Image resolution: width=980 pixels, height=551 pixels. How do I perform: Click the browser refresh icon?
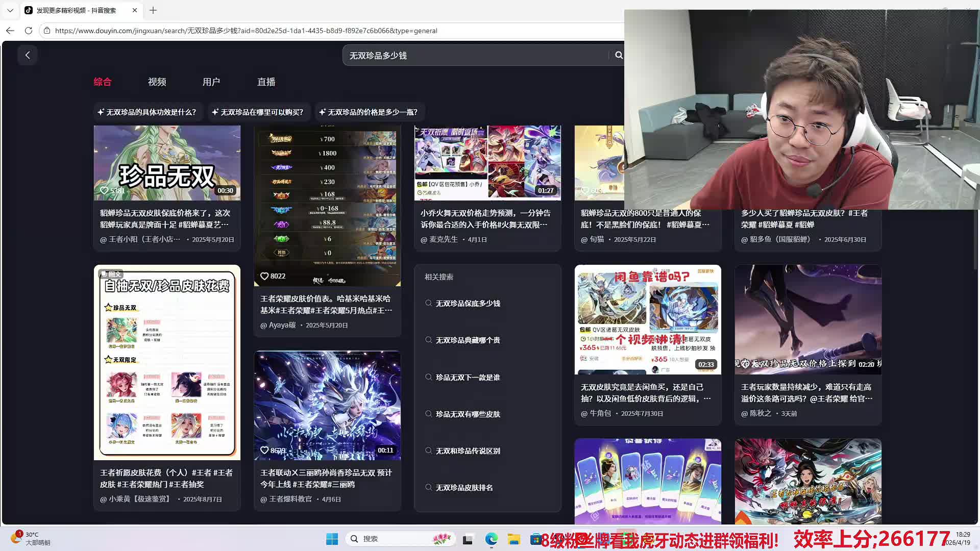point(29,31)
